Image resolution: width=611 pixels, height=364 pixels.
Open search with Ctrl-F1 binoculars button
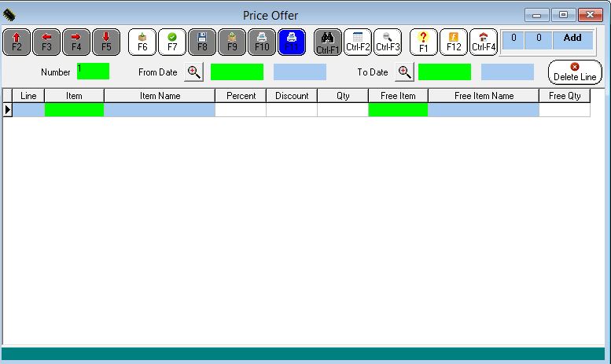(327, 42)
